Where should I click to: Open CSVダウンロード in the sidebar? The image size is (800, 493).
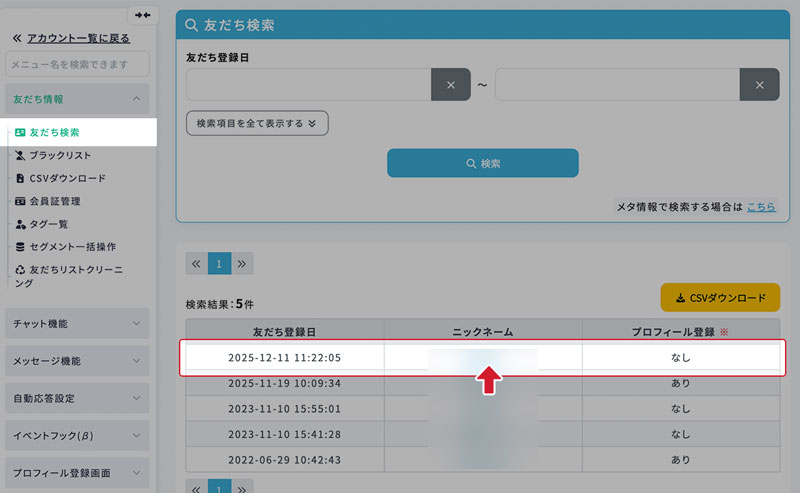[67, 178]
